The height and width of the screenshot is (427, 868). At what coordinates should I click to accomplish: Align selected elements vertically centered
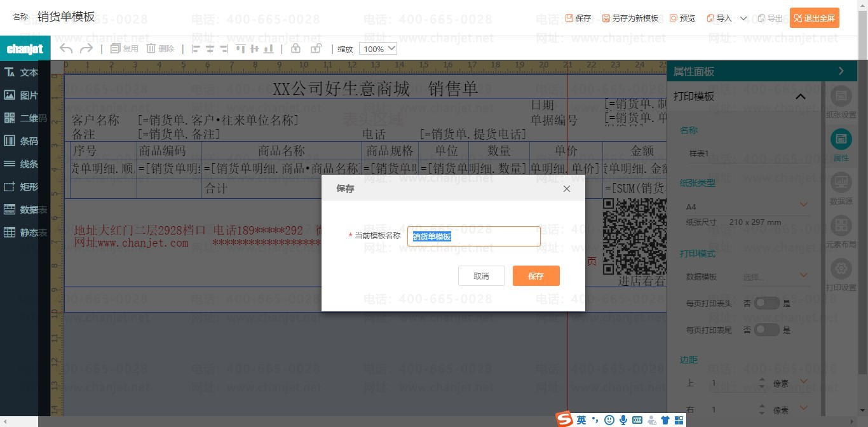[254, 48]
